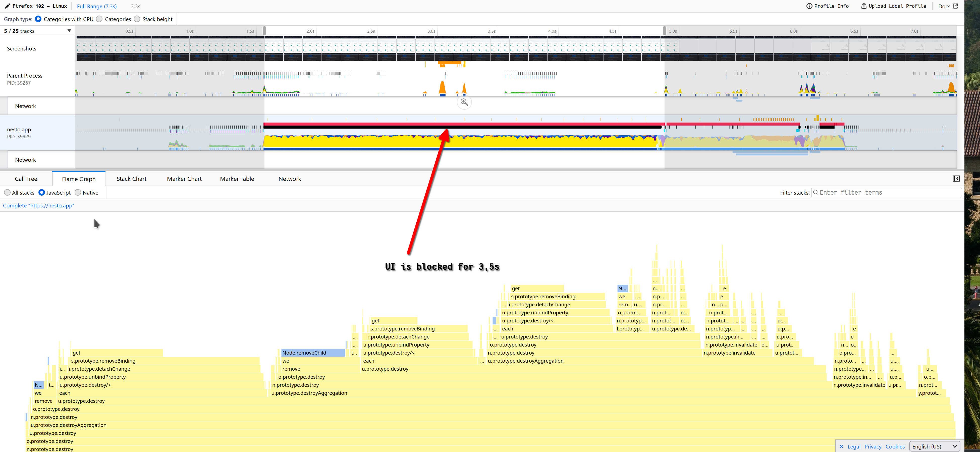
Task: Choose All stacks radio option
Action: [x=7, y=193]
